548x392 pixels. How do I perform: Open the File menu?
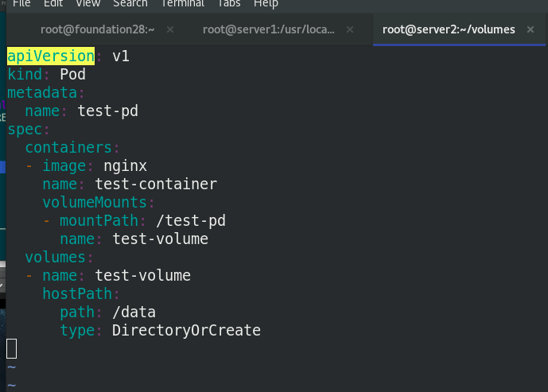pos(21,3)
